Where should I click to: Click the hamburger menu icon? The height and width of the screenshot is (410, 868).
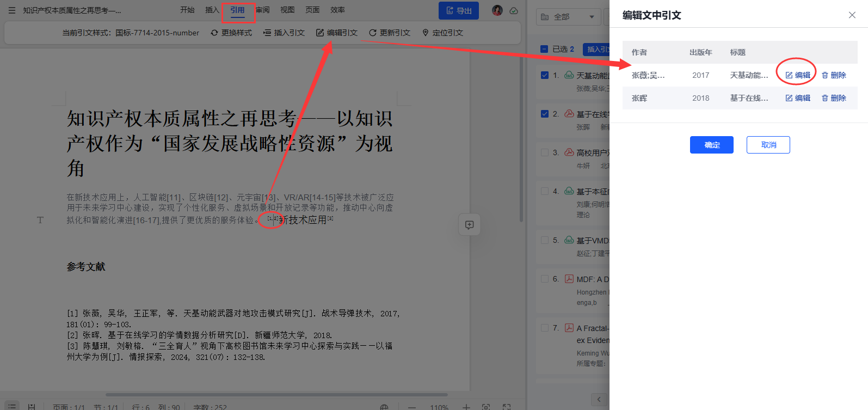(12, 10)
